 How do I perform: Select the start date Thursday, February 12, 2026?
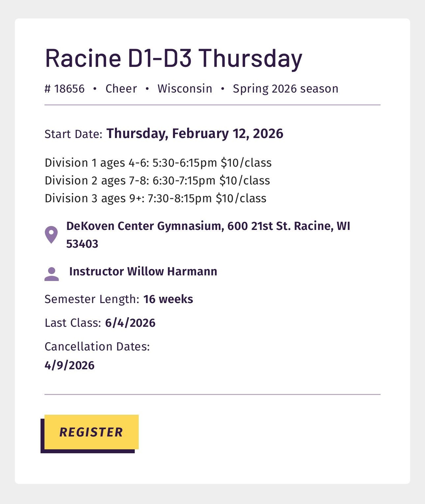click(195, 134)
